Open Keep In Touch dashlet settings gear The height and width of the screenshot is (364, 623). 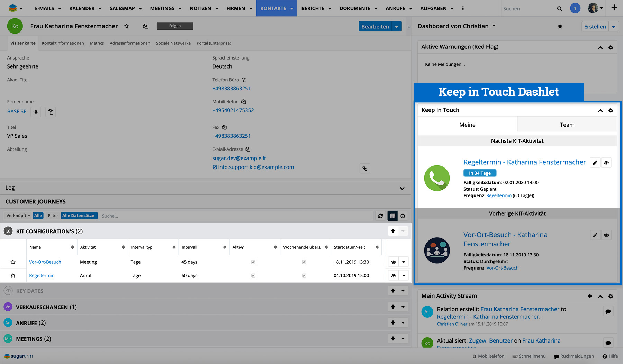click(611, 110)
